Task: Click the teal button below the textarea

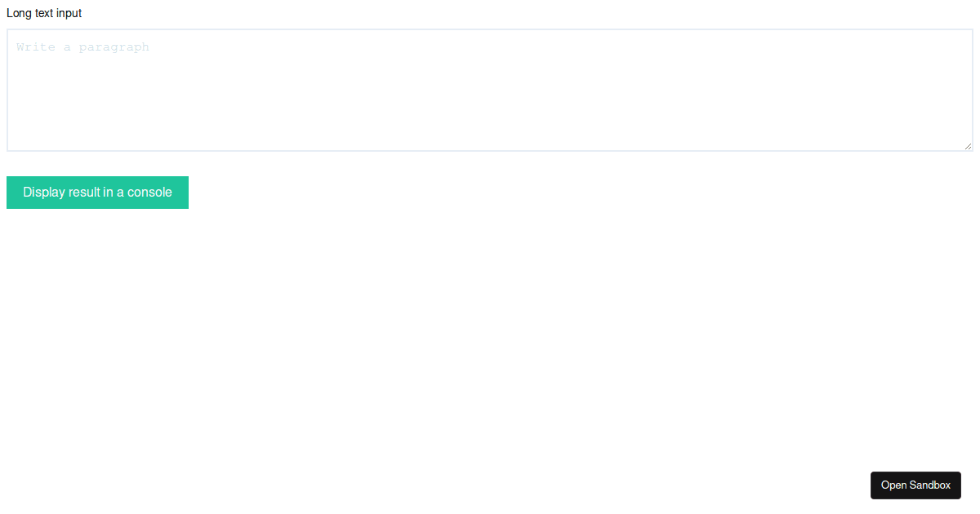Action: pyautogui.click(x=97, y=193)
